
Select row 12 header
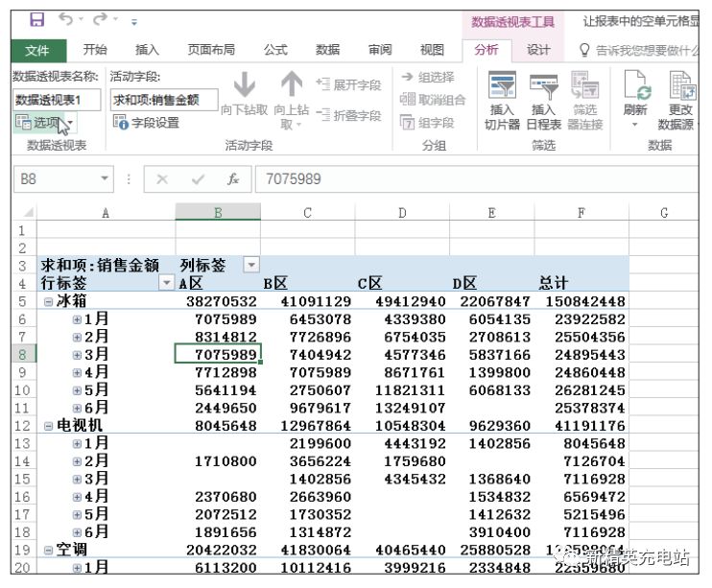click(23, 426)
